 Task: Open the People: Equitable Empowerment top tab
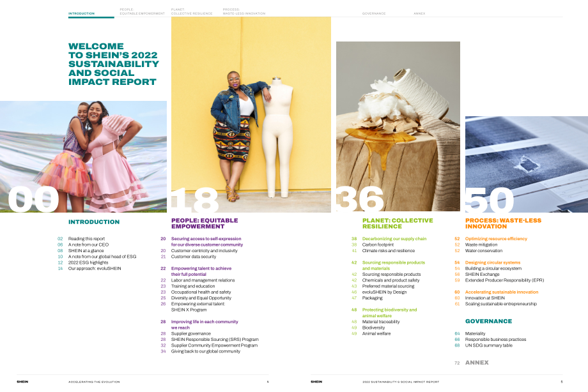(142, 11)
